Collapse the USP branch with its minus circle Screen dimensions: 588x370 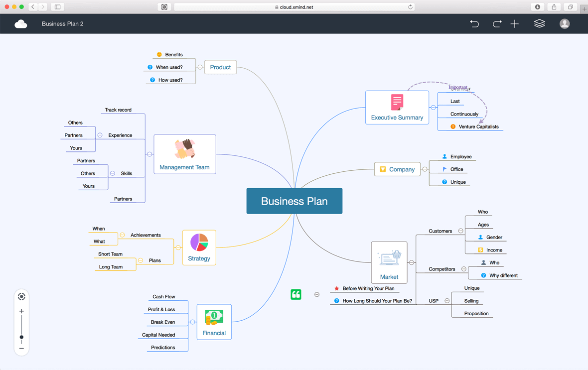point(447,301)
